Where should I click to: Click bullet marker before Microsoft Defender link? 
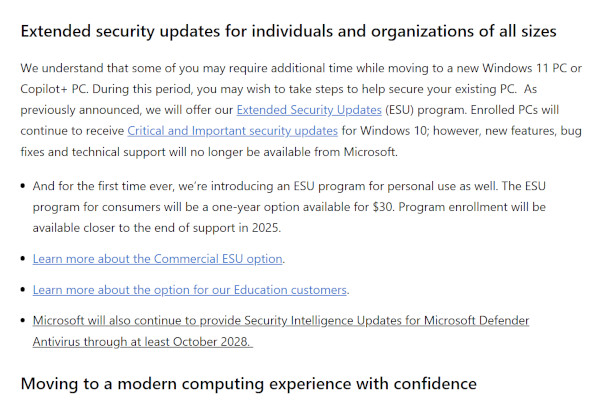tap(23, 321)
